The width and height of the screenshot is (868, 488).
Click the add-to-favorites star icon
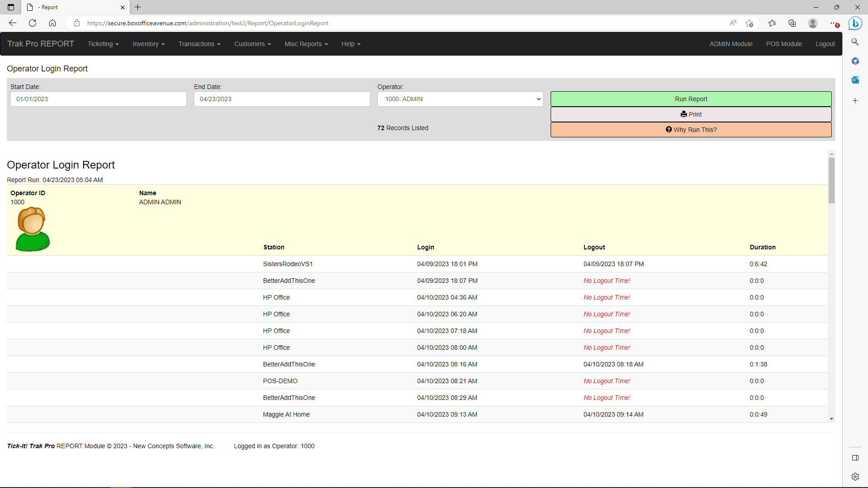(x=749, y=23)
